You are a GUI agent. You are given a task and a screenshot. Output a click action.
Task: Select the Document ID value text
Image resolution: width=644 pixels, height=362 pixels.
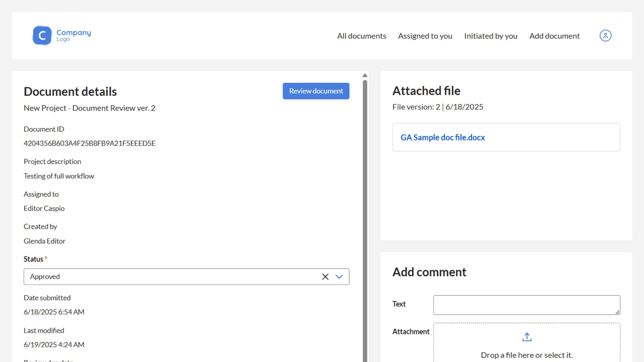click(89, 143)
